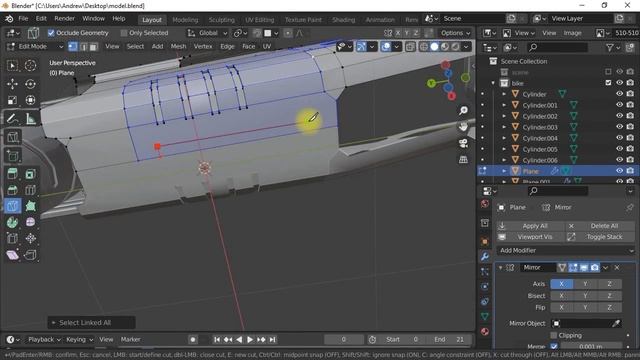This screenshot has height=360, width=640.
Task: Select the Poly Build tool
Action: (30, 206)
